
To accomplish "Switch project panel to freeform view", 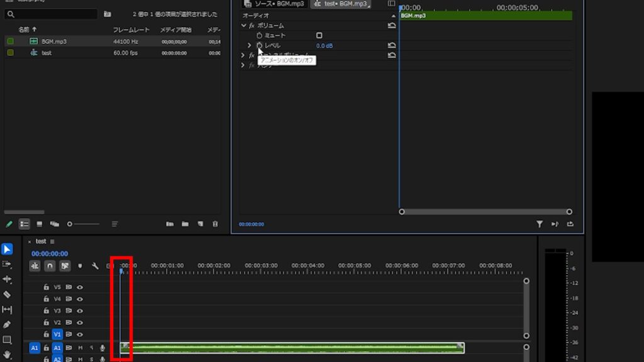I will tap(55, 224).
